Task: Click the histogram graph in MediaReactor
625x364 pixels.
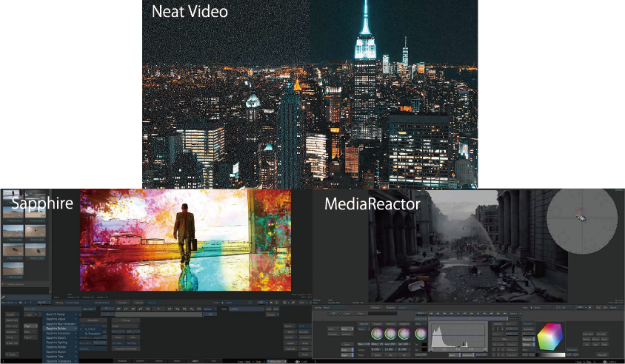Action: (x=458, y=335)
